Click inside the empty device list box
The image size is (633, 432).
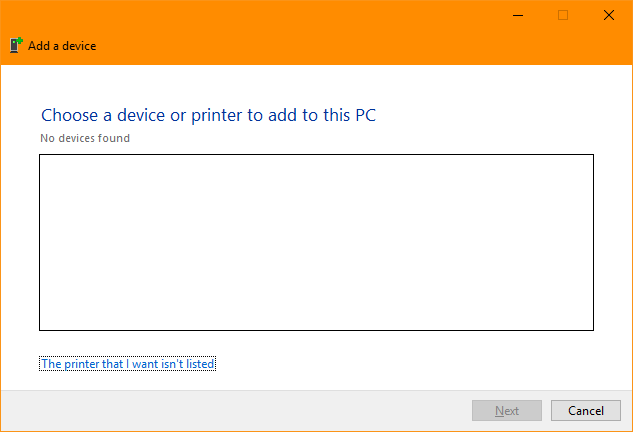pyautogui.click(x=316, y=242)
